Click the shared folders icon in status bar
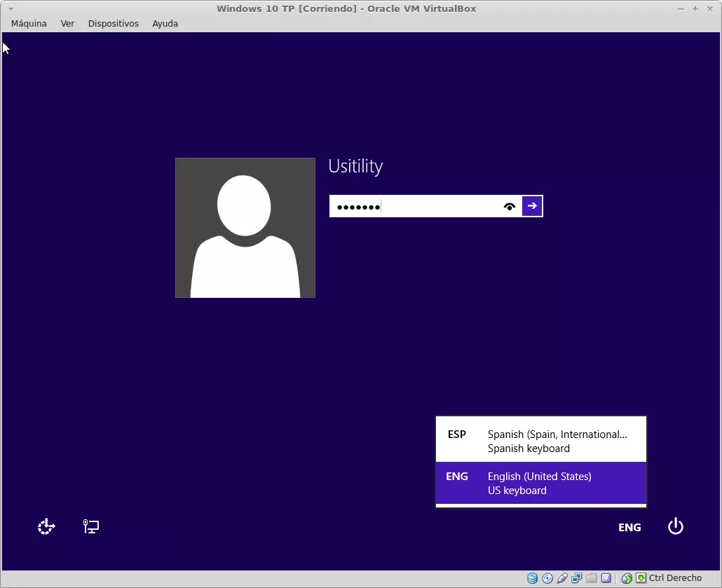 pyautogui.click(x=592, y=578)
